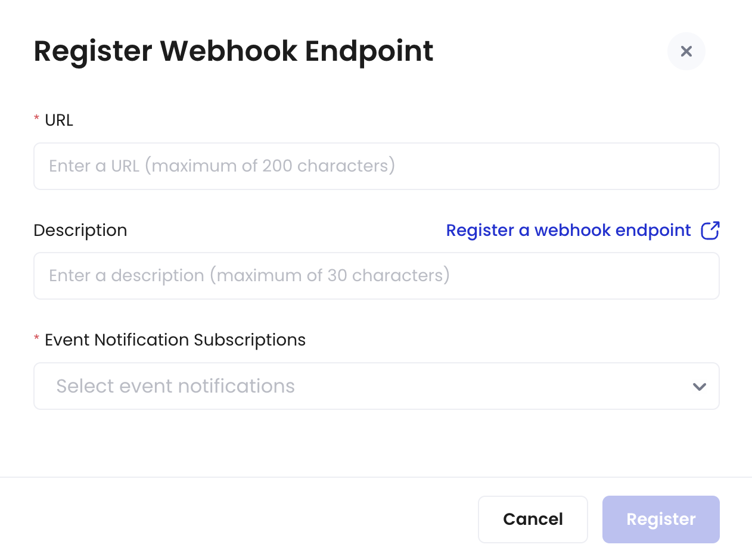This screenshot has height=560, width=752.
Task: Open the event notifications picker to choose subscriptions
Action: click(377, 386)
